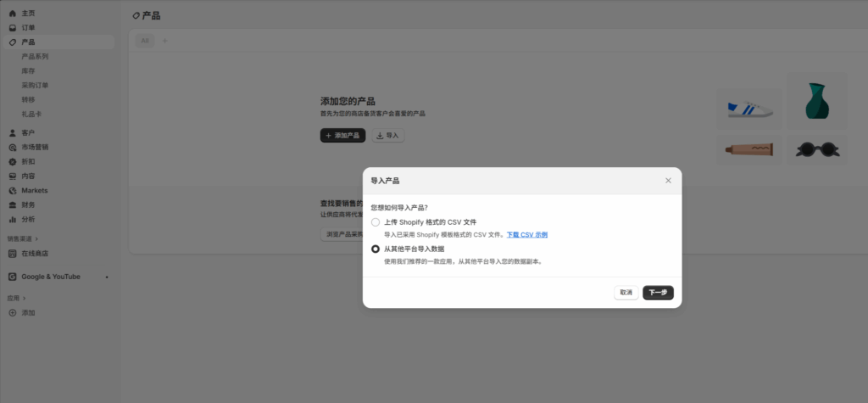Click the Markets globe icon
868x403 pixels.
pyautogui.click(x=12, y=190)
